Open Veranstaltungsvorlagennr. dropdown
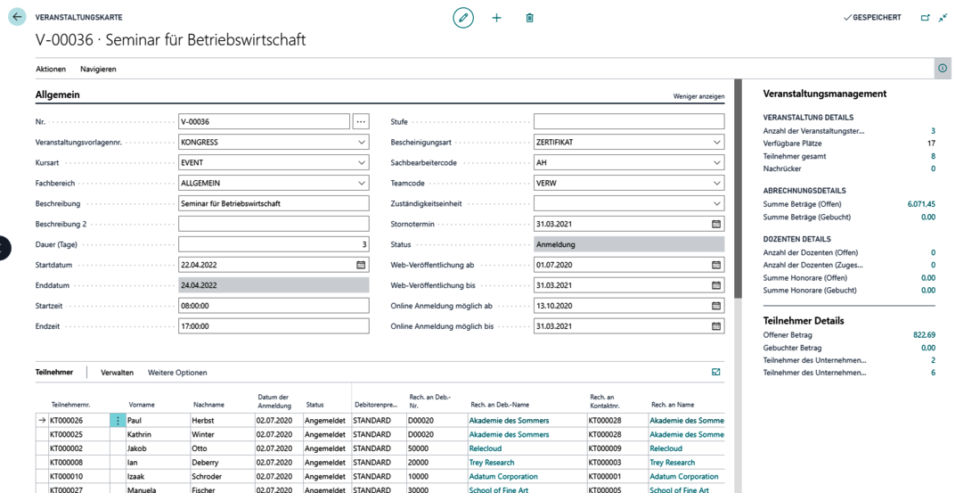The width and height of the screenshot is (980, 493). 361,143
